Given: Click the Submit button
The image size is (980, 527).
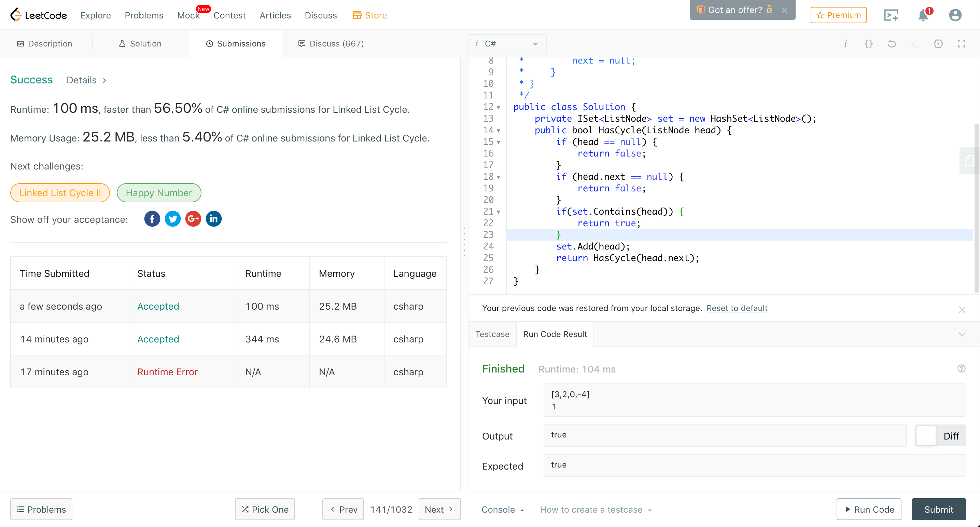Looking at the screenshot, I should click(939, 509).
